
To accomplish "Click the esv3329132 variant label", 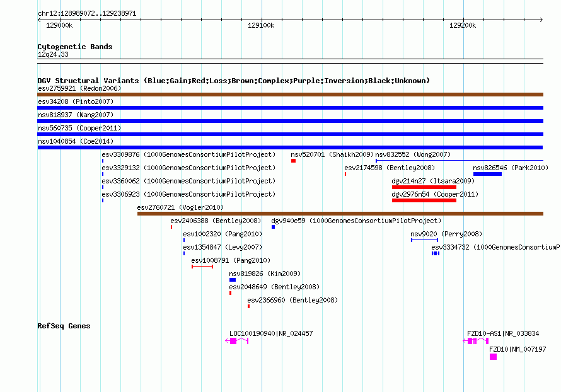I will pos(188,168).
